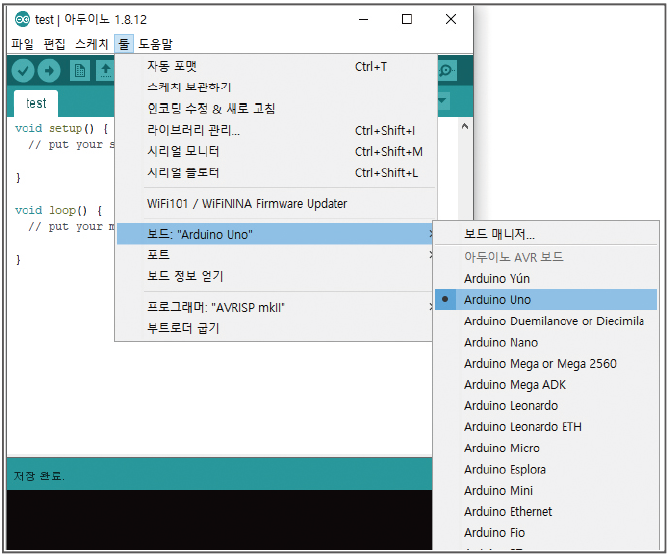Select Arduino Mini board
The image size is (670, 556).
coord(546,490)
